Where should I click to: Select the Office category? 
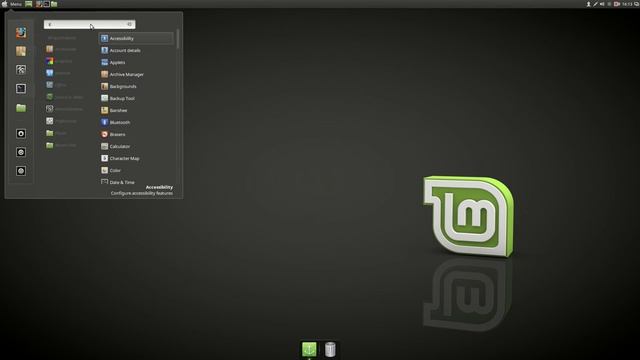pyautogui.click(x=57, y=85)
